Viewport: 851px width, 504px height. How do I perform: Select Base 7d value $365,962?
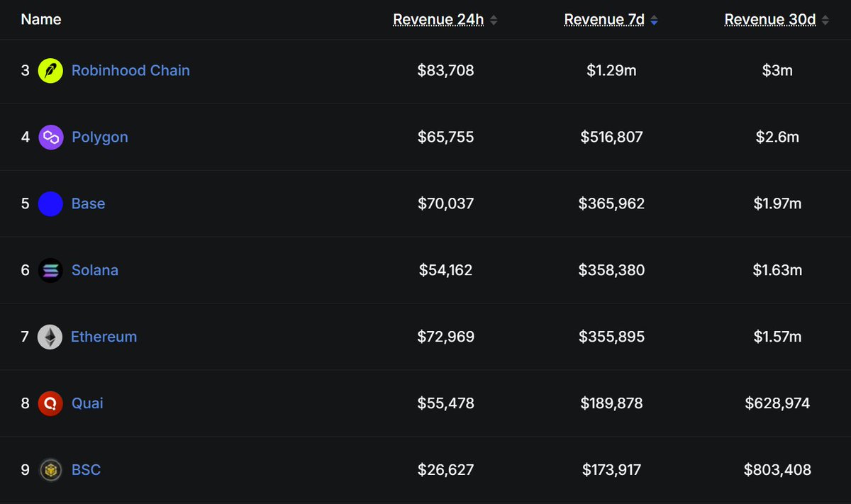pos(611,204)
